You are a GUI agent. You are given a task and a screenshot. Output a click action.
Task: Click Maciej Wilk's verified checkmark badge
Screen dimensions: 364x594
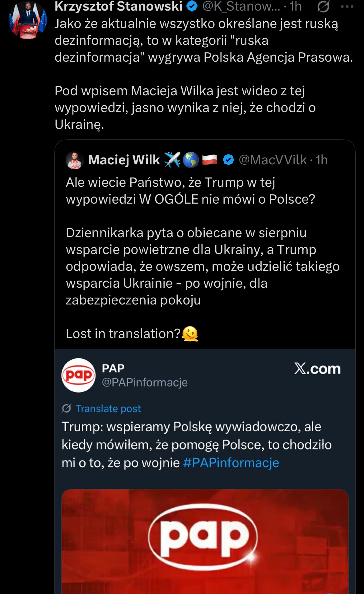[x=228, y=160]
